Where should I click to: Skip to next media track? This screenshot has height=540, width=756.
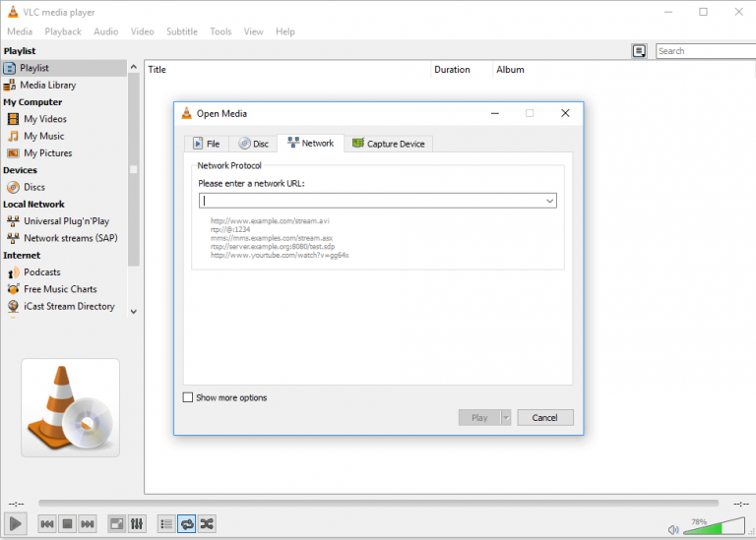point(88,524)
